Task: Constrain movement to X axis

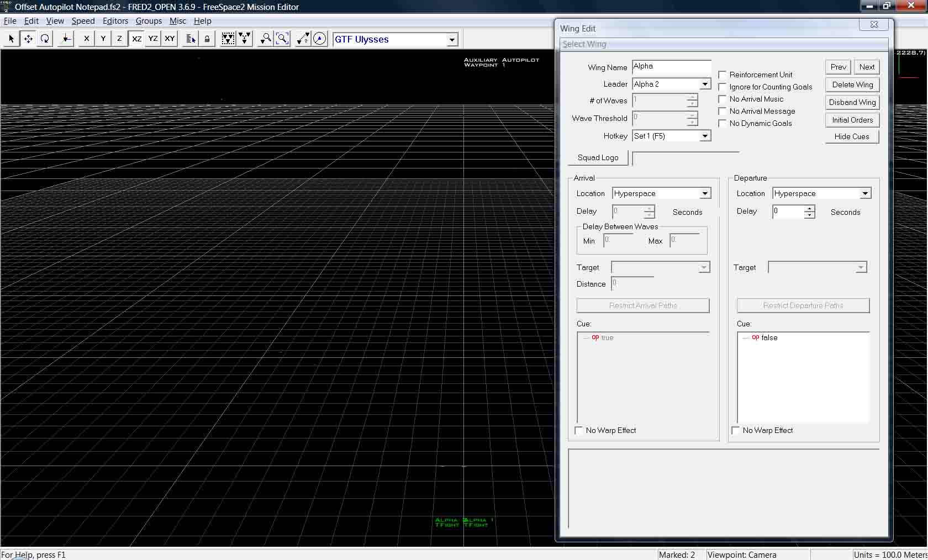Action: 86,39
